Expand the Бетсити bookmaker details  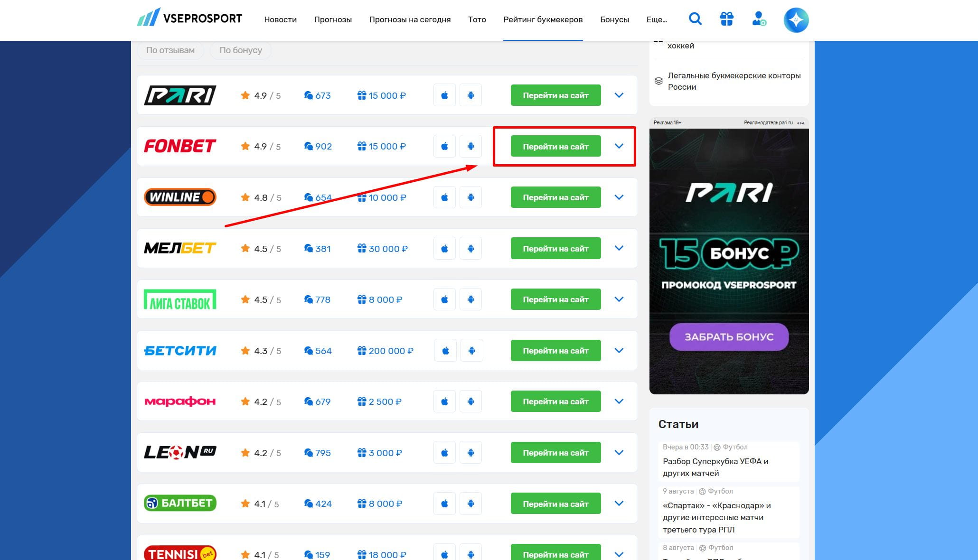coord(619,351)
